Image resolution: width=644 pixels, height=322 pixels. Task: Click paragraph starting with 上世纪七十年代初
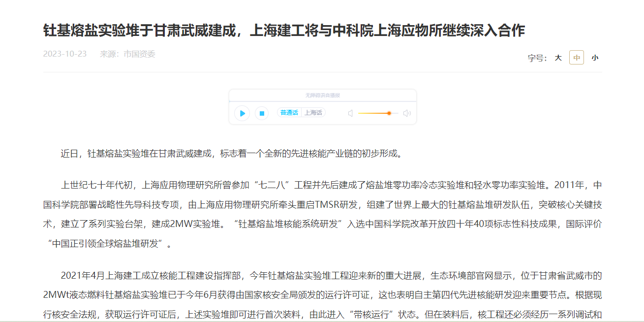[x=322, y=214]
